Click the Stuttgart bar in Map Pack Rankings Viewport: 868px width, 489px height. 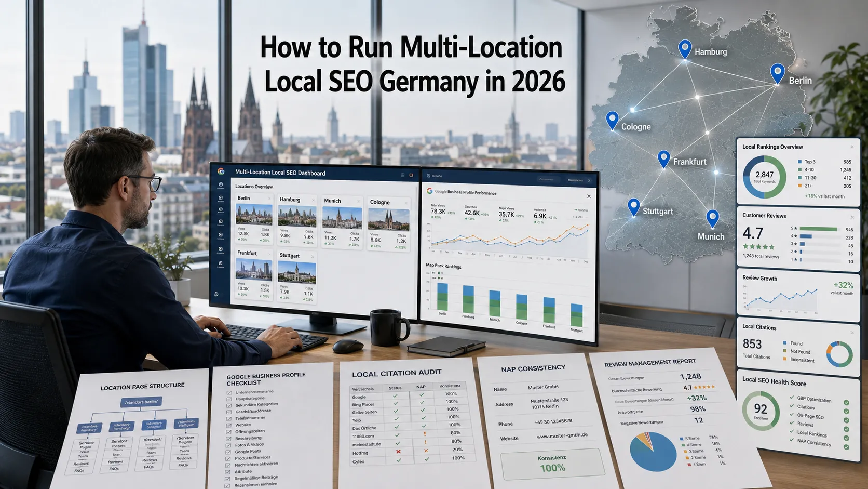coord(577,315)
